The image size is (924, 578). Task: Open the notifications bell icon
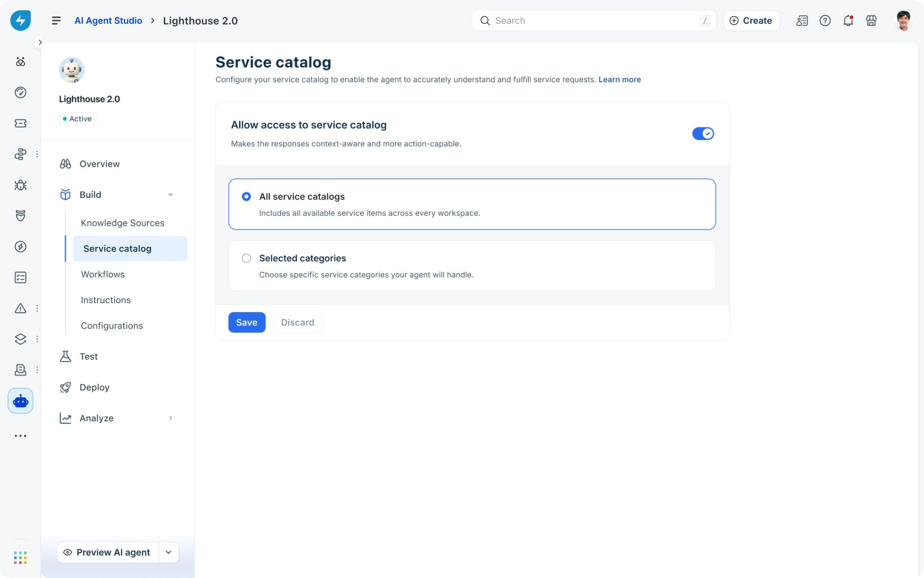click(x=848, y=21)
